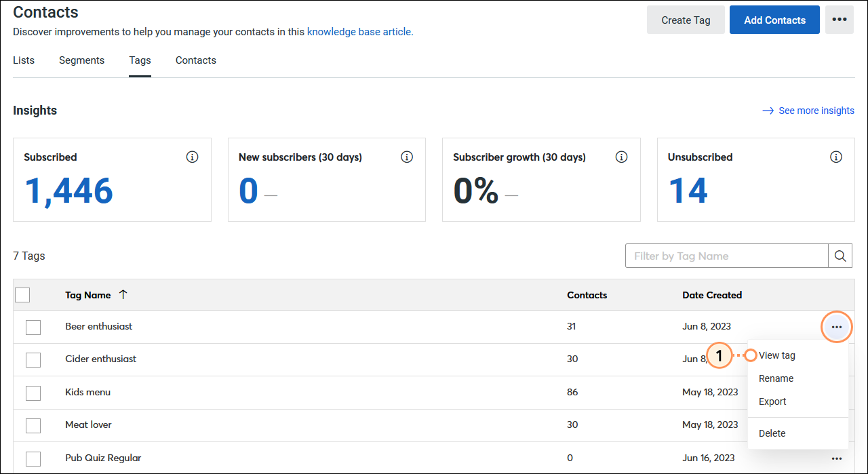The image size is (868, 474).
Task: Click contact count 86 for Kids menu
Action: coord(572,392)
